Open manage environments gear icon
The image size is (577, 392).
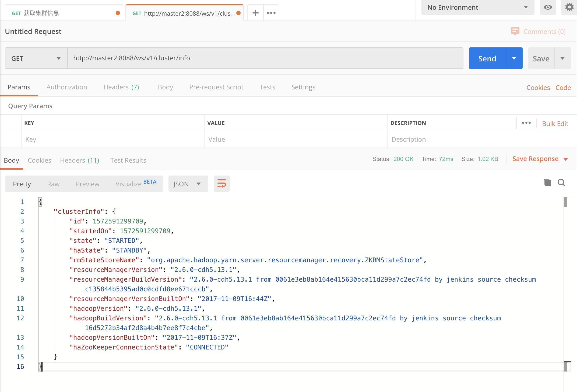(x=569, y=7)
